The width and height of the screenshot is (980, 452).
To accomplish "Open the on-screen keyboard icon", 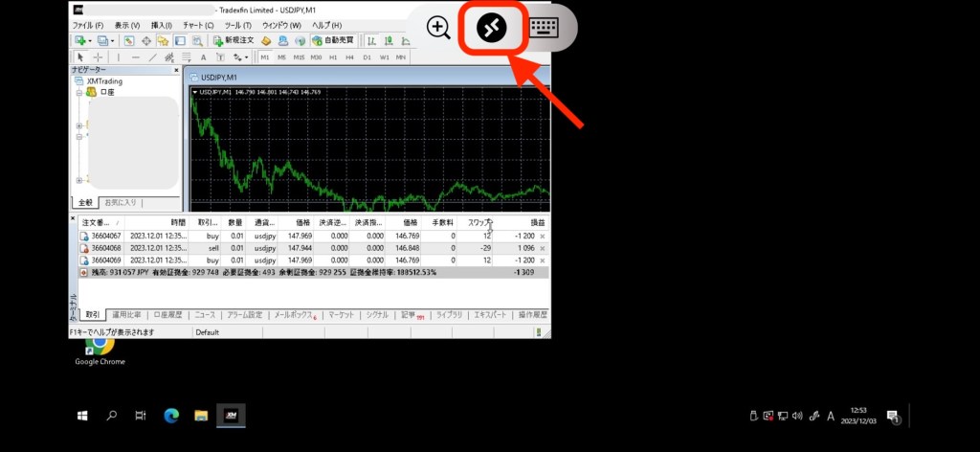I will [545, 28].
